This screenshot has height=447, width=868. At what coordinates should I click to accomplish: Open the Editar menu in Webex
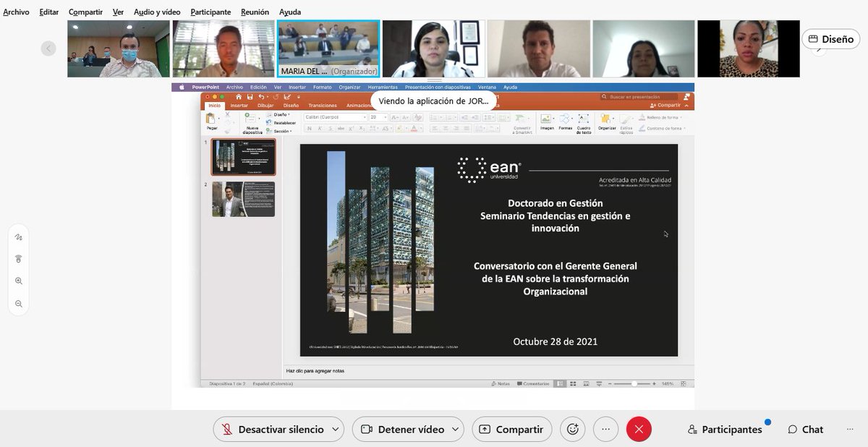click(49, 12)
